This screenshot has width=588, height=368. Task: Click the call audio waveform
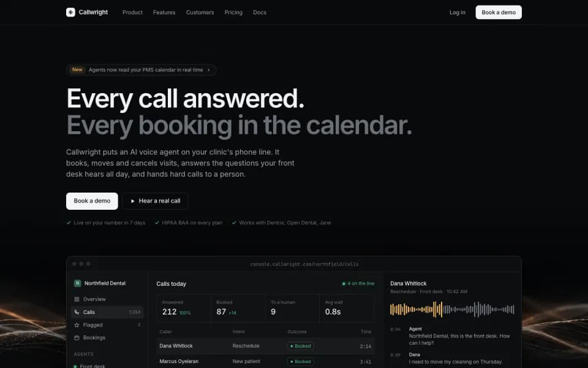pyautogui.click(x=452, y=309)
